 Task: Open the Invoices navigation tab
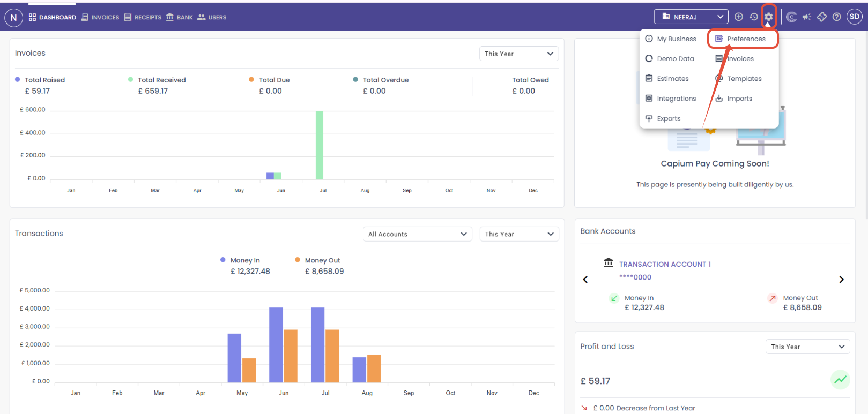tap(100, 17)
